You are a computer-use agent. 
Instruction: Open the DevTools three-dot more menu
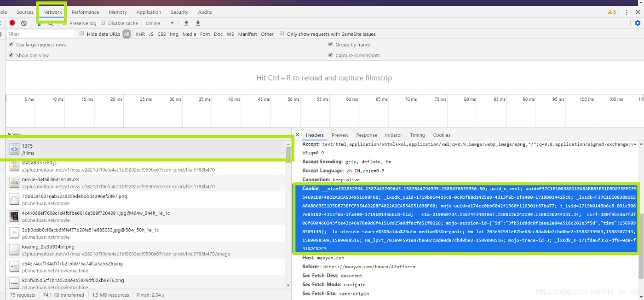(x=627, y=12)
